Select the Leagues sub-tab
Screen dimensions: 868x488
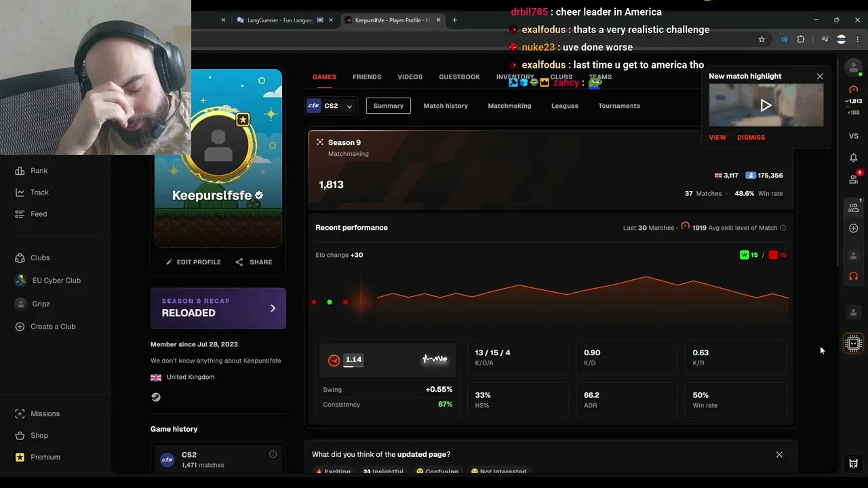[x=565, y=106]
